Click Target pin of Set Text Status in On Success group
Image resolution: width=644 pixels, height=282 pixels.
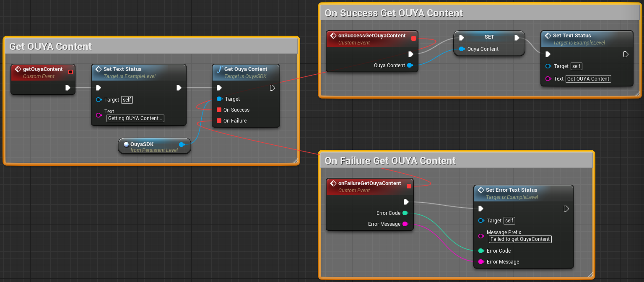click(x=548, y=66)
